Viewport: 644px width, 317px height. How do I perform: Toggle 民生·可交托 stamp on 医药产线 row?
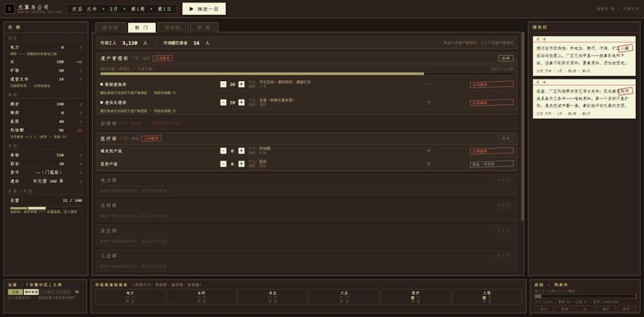491,164
